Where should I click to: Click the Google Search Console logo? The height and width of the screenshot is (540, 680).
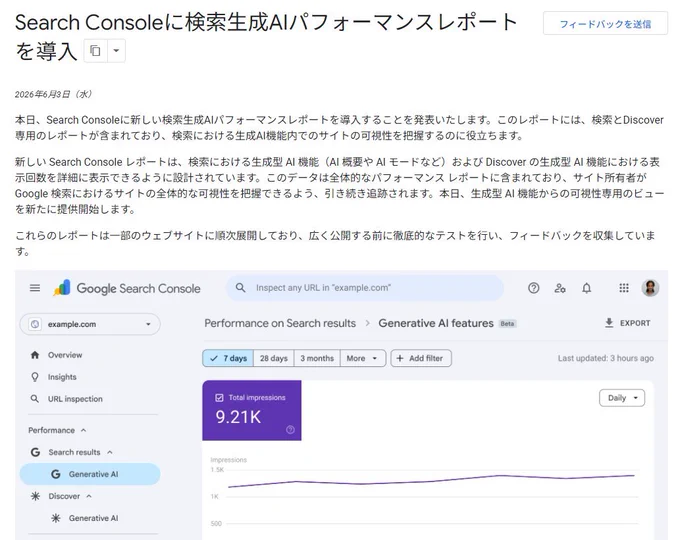[127, 288]
